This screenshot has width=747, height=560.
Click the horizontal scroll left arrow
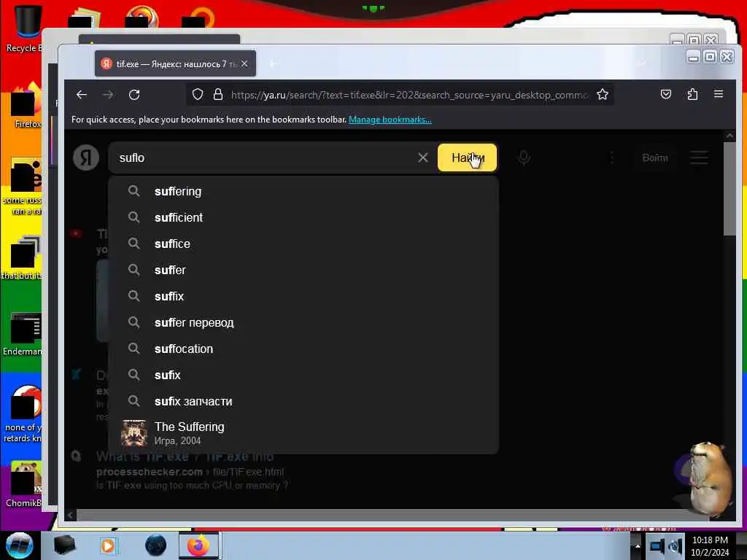tap(71, 515)
